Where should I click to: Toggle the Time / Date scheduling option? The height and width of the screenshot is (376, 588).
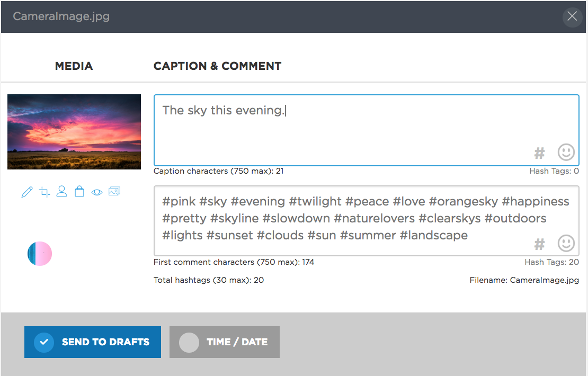pos(224,342)
